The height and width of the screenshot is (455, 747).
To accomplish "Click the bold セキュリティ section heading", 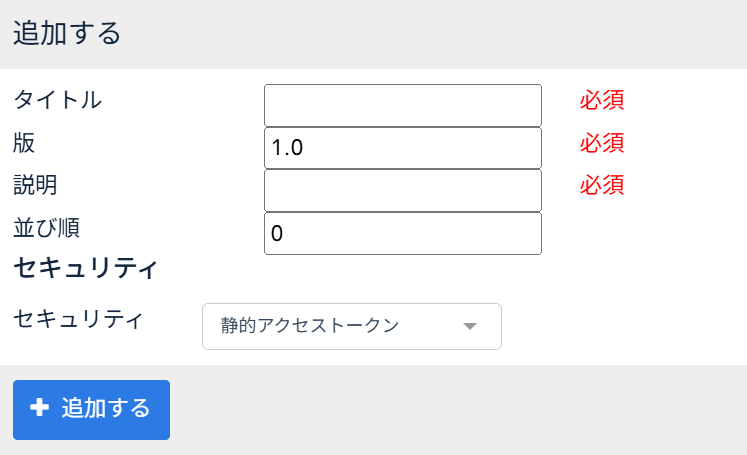I will point(85,268).
